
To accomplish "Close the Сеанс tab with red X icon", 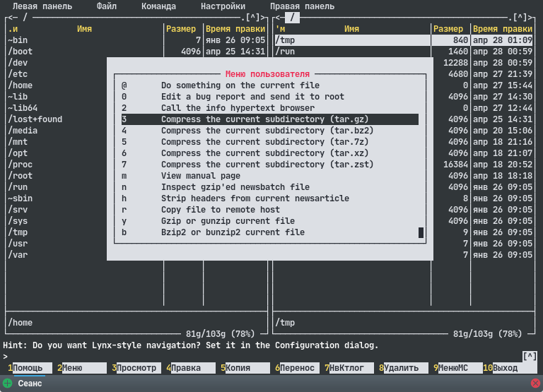I will 535,383.
